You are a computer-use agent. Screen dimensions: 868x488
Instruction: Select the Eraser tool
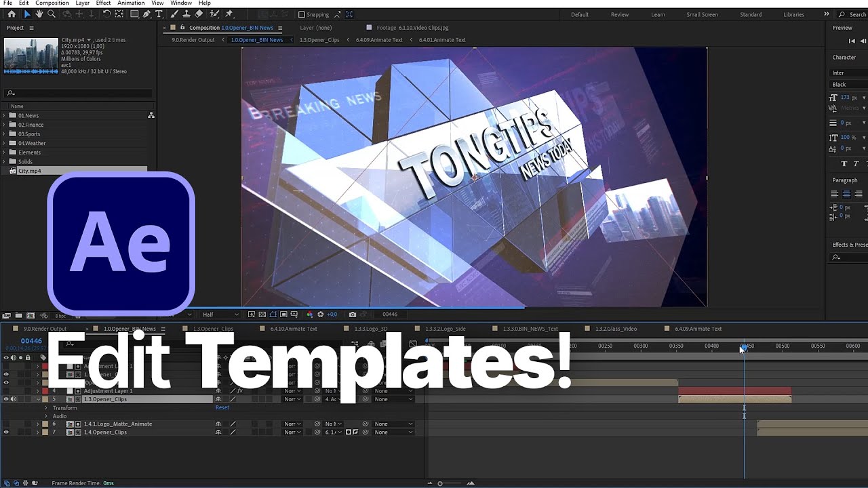tap(199, 14)
